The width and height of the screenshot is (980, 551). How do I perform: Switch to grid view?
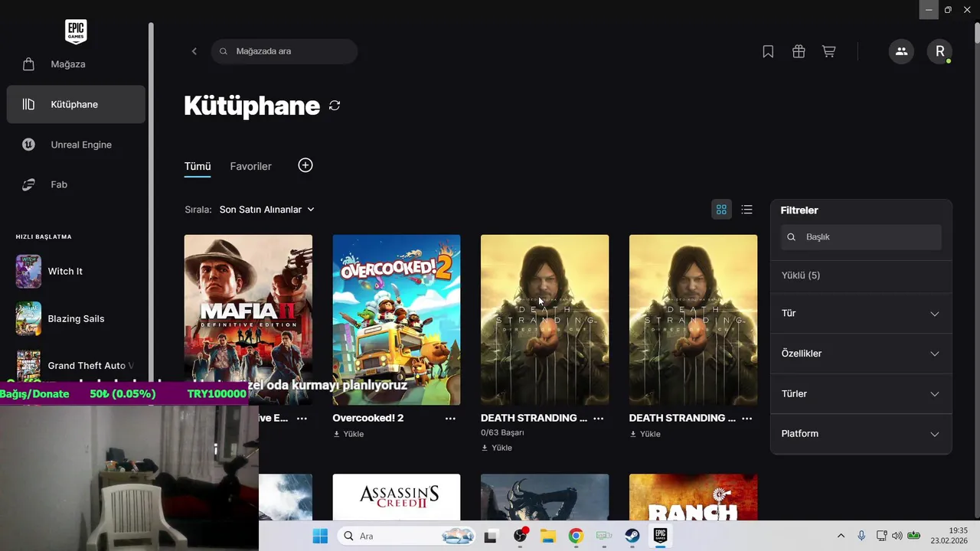click(x=721, y=210)
